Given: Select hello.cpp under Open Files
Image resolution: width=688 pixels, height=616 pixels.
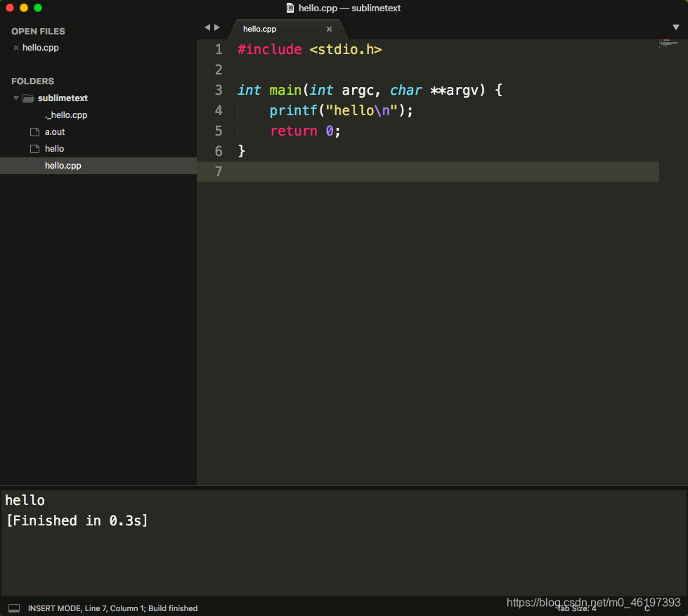Looking at the screenshot, I should click(x=40, y=48).
